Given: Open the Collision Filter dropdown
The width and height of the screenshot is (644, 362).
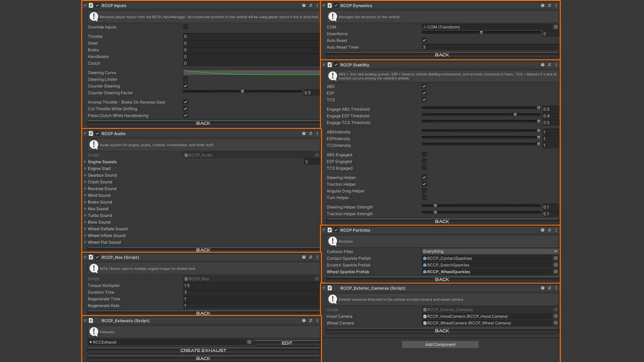Looking at the screenshot, I should tap(490, 252).
